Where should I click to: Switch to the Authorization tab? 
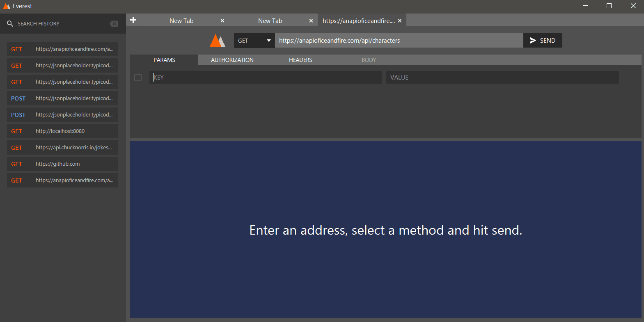[232, 60]
